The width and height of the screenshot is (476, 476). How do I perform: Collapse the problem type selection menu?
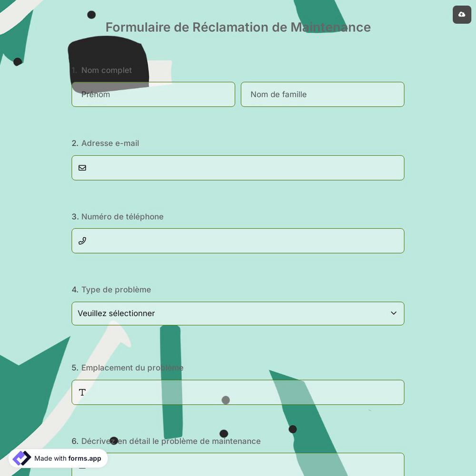pyautogui.click(x=238, y=313)
